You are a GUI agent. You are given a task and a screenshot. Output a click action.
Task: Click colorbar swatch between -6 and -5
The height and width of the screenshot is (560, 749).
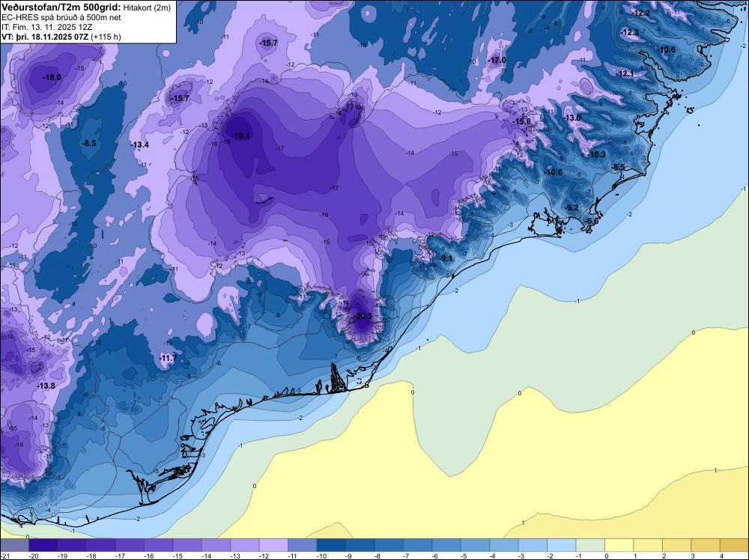click(446, 545)
